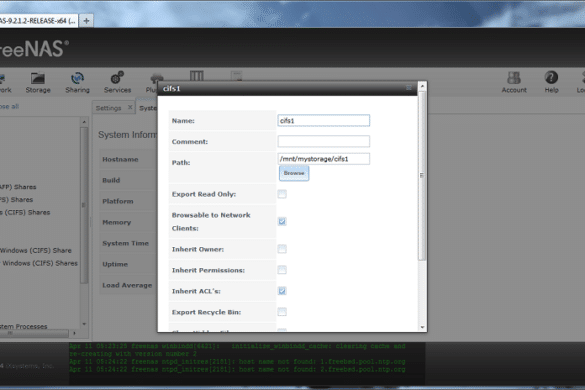Open the Sharing toolbar icon
The width and height of the screenshot is (585, 390).
point(77,82)
